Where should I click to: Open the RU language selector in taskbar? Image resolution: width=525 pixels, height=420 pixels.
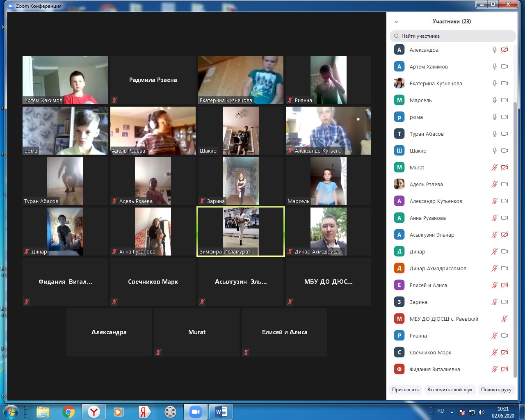point(441,411)
